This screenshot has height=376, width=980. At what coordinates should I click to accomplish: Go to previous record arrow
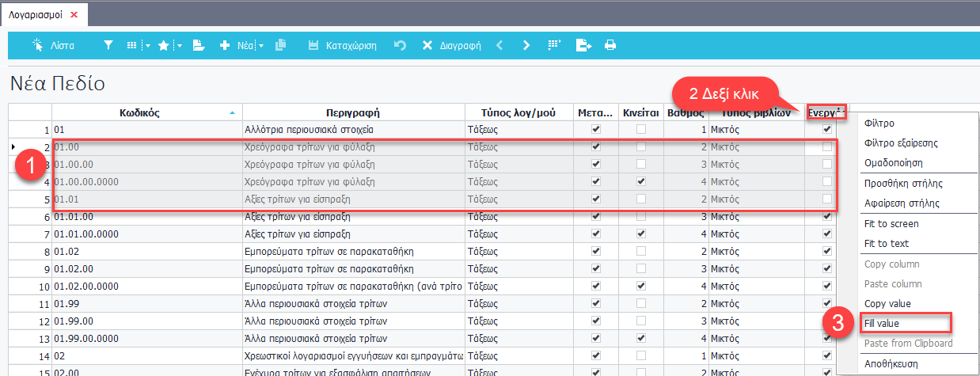pyautogui.click(x=499, y=46)
